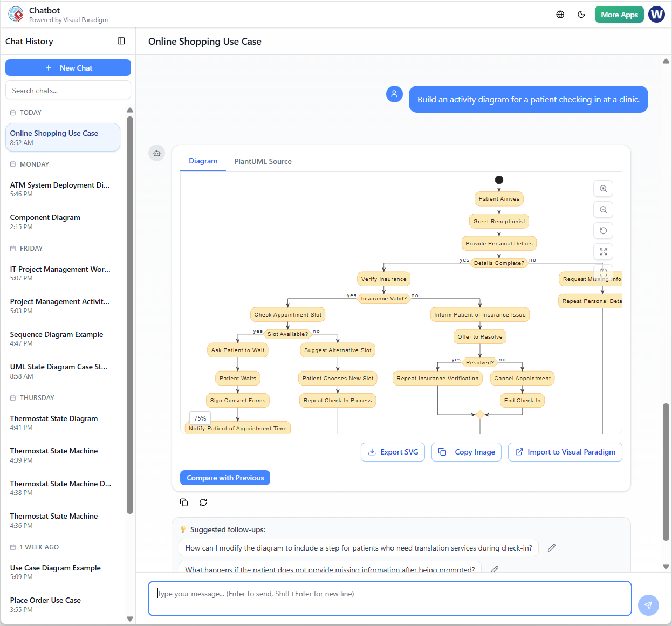Open ATM System Deployment chat
This screenshot has width=672, height=626.
60,189
